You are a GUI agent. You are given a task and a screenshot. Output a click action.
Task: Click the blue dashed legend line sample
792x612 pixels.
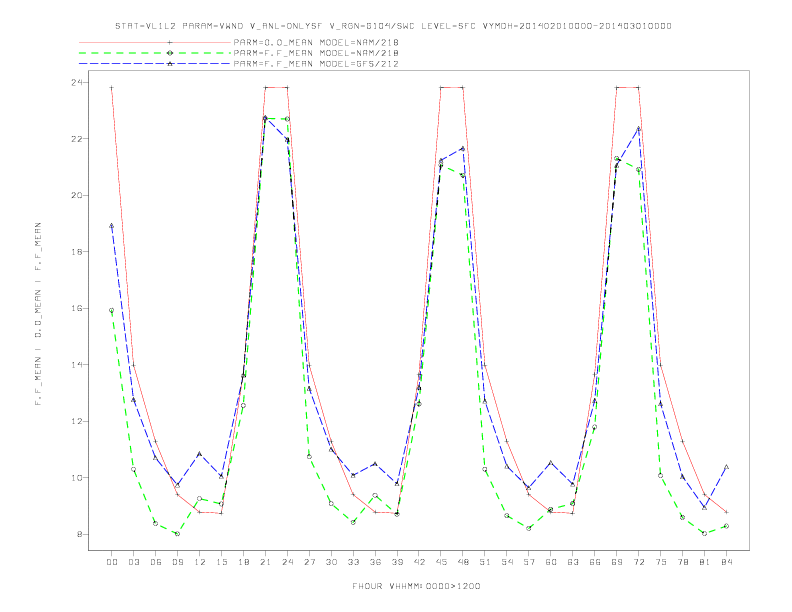click(155, 64)
